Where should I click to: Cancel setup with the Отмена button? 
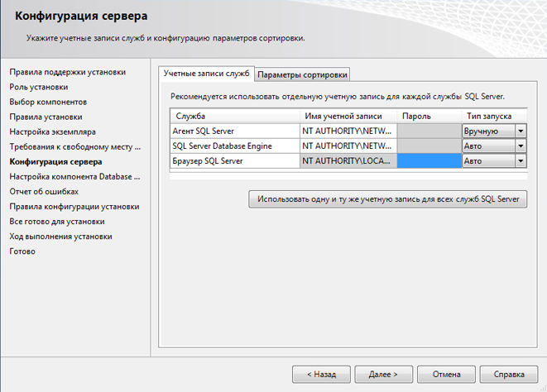click(x=446, y=374)
